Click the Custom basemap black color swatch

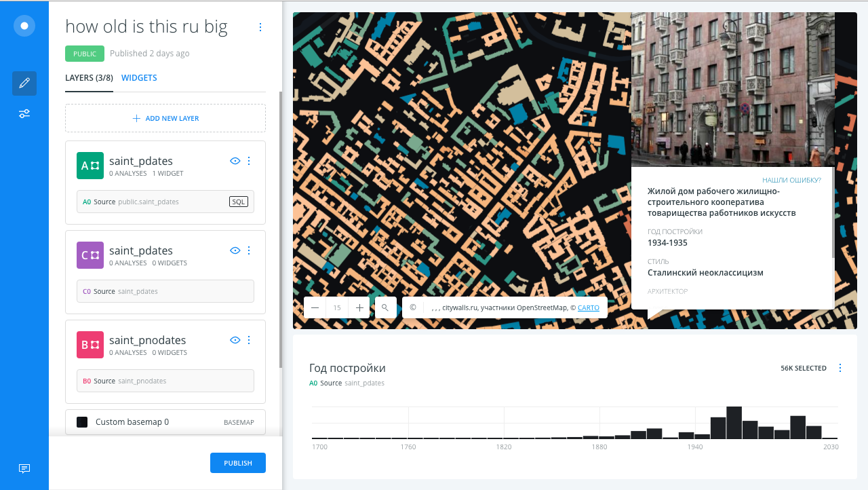tap(82, 422)
